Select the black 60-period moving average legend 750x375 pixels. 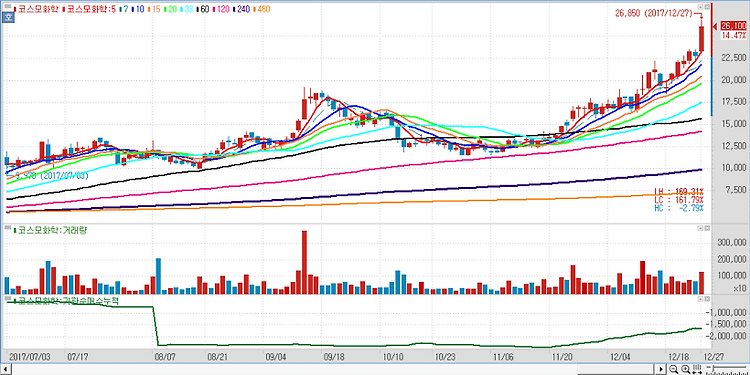[x=203, y=9]
